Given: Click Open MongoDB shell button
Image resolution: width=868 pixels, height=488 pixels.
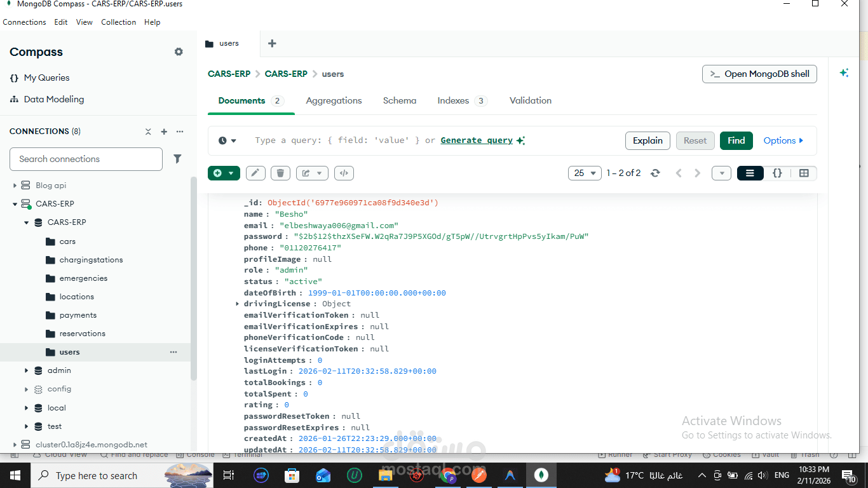Looking at the screenshot, I should (759, 74).
